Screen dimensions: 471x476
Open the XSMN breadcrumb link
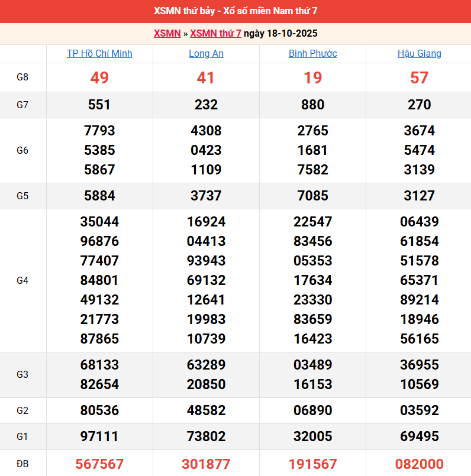[167, 34]
